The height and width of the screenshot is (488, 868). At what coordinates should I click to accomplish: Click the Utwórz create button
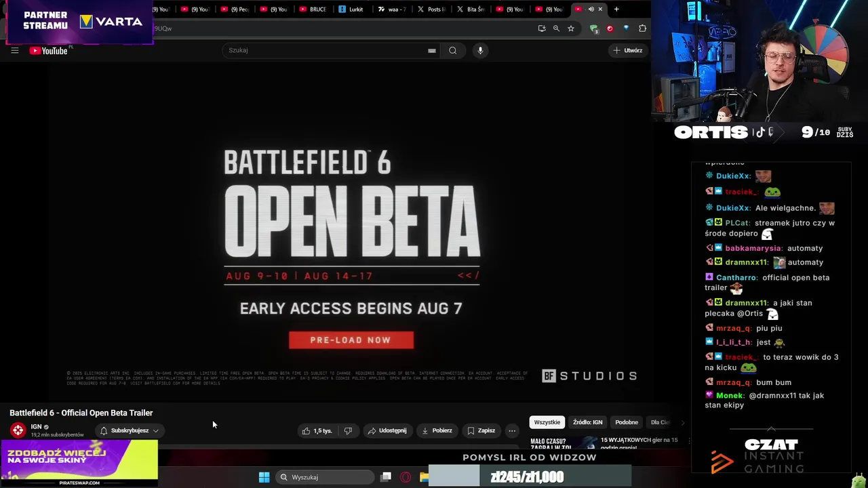(x=628, y=50)
